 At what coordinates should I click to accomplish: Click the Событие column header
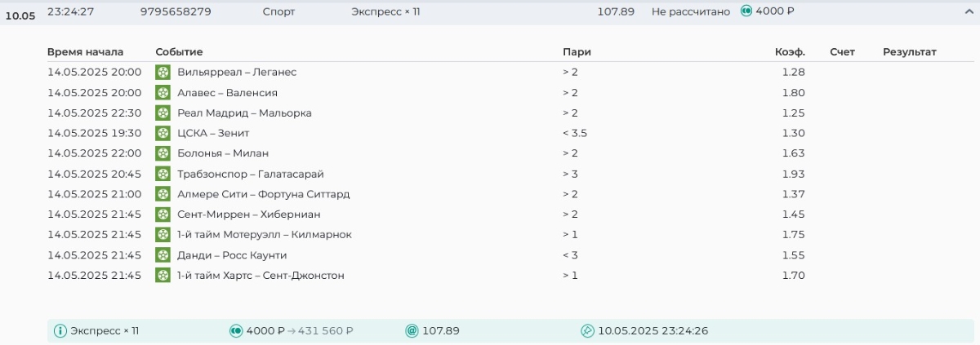[179, 52]
